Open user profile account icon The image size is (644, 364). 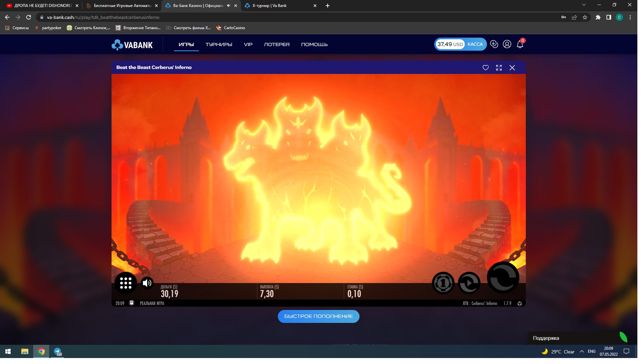click(507, 44)
